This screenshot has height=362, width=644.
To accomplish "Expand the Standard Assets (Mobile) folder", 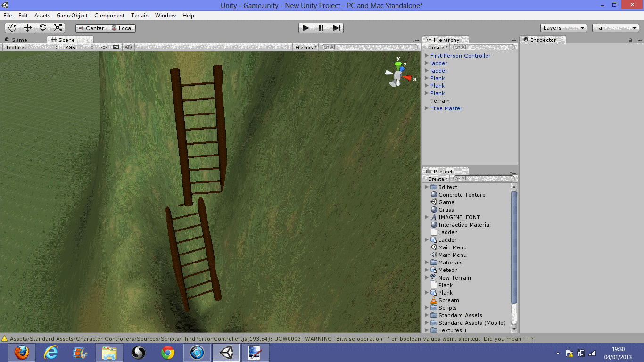I will [x=427, y=323].
